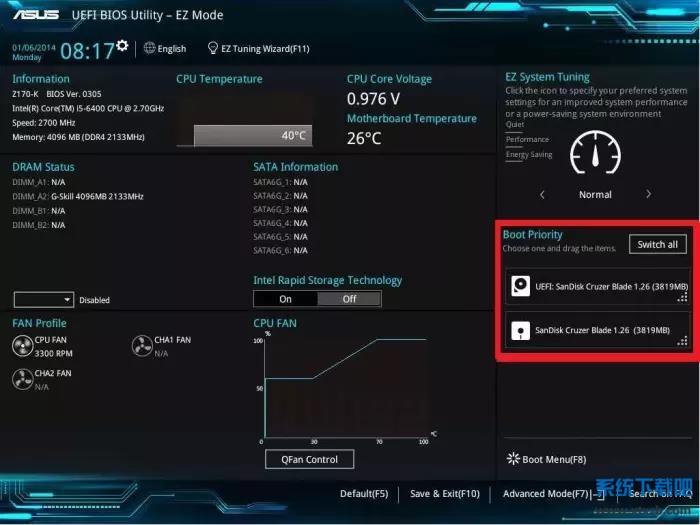This screenshot has height=525, width=700.
Task: Click the gear icon next to the clock
Action: point(122,46)
